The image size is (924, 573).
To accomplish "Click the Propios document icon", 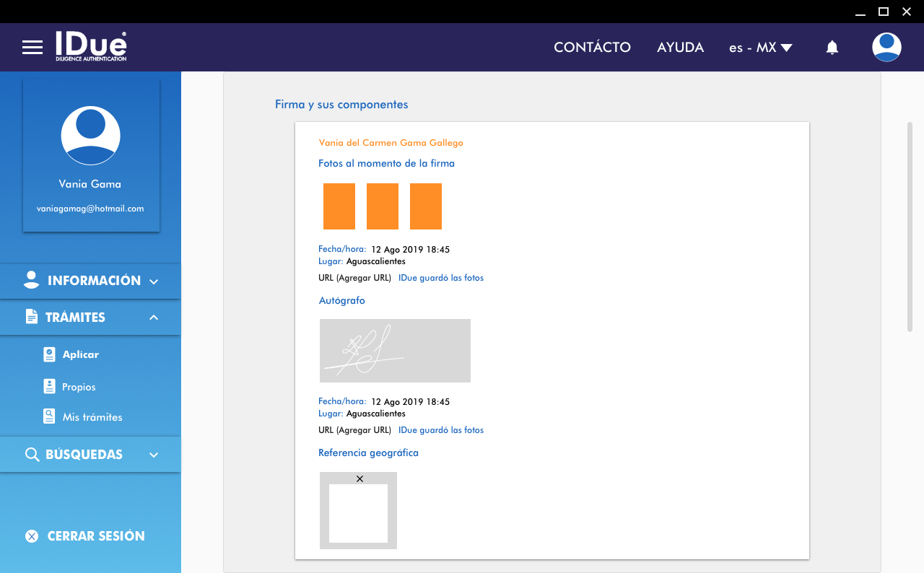I will pyautogui.click(x=49, y=387).
